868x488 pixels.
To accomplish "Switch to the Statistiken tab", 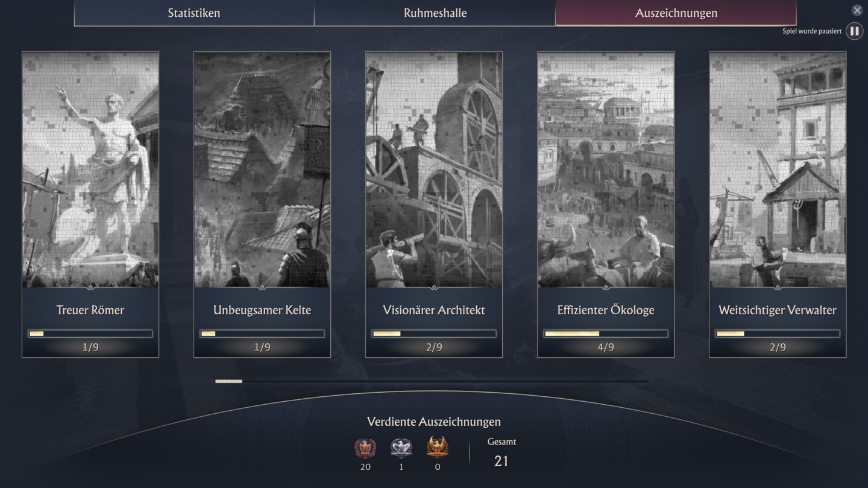I will click(194, 13).
